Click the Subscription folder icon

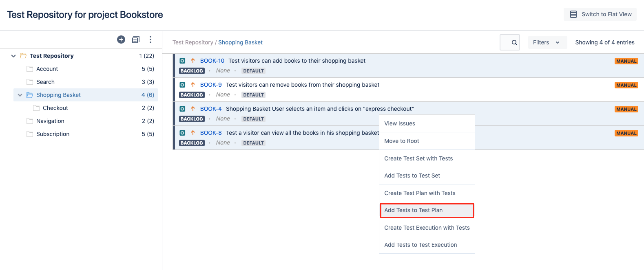(30, 134)
